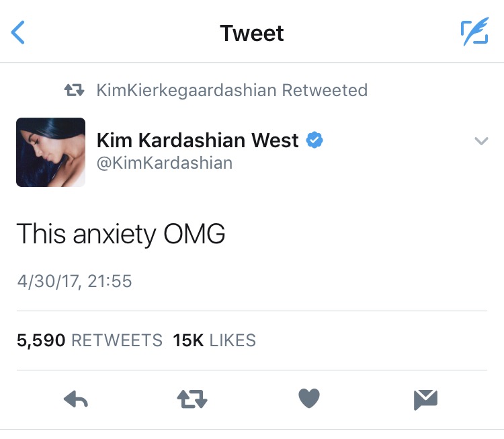This screenshot has width=504, height=439.
Task: Send tweet via direct message envelope icon
Action: [x=425, y=400]
